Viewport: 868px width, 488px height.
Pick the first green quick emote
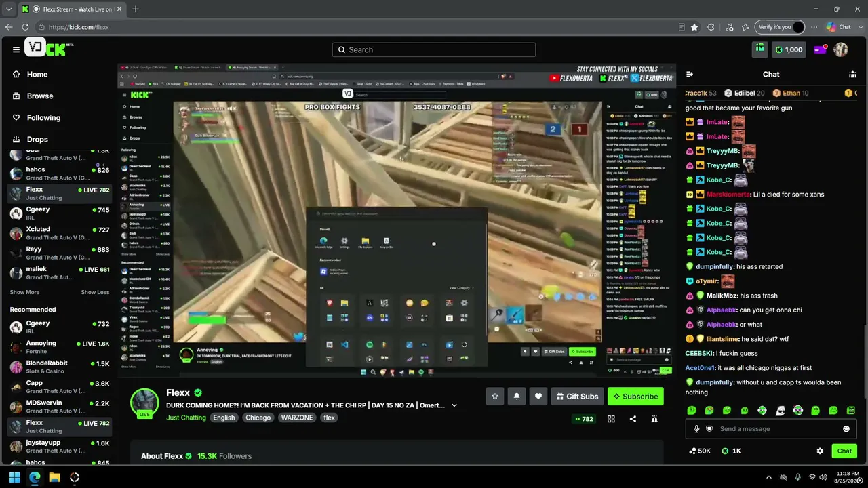[x=692, y=410]
